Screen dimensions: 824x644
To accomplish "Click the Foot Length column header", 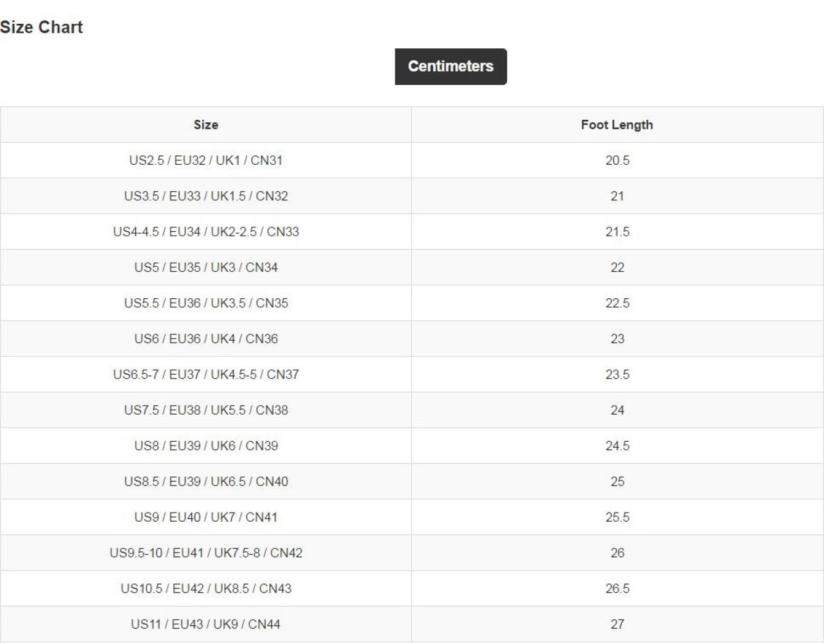I will click(617, 125).
